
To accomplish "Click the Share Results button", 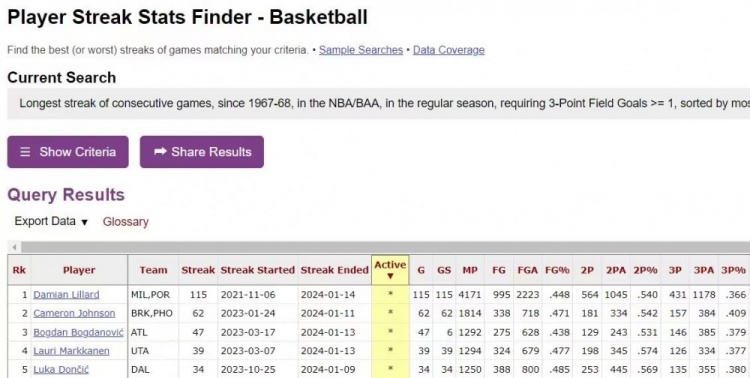I will click(x=202, y=152).
